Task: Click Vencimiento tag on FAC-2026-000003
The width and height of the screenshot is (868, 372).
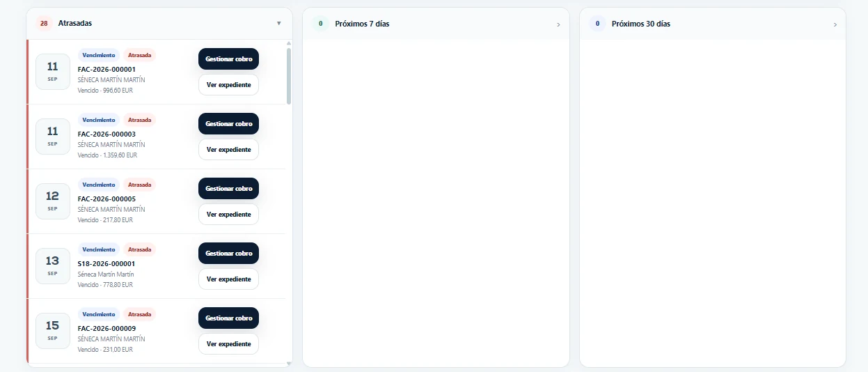Action: click(99, 120)
